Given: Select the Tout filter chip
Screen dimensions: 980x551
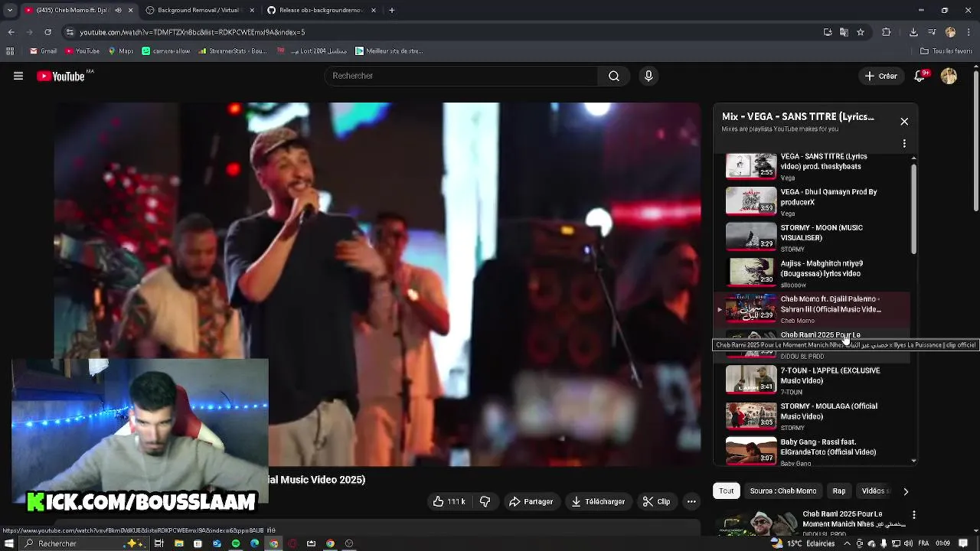Looking at the screenshot, I should [727, 491].
